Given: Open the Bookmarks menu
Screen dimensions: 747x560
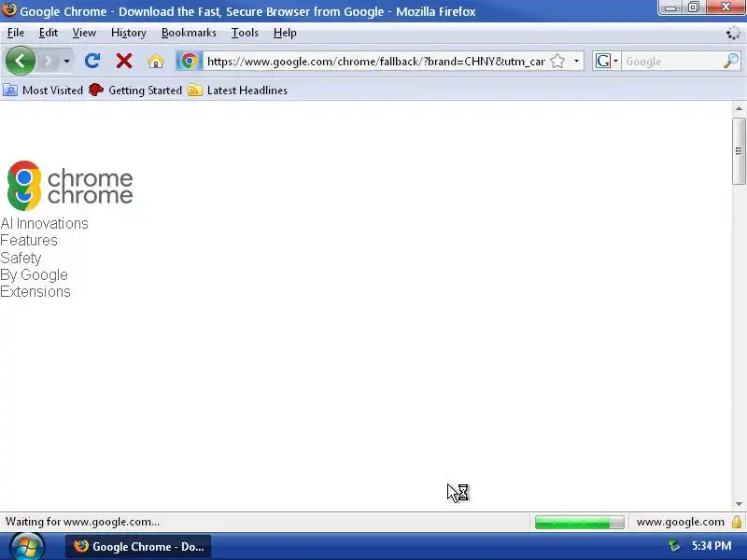Looking at the screenshot, I should pyautogui.click(x=189, y=33).
